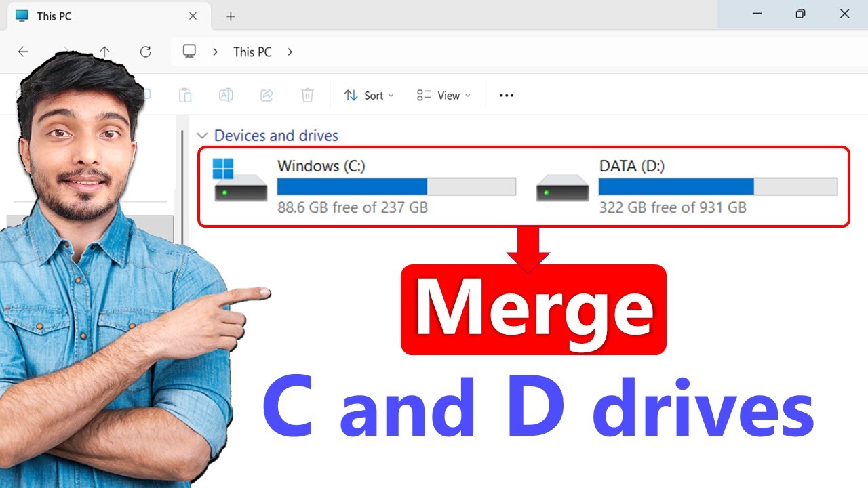Image resolution: width=868 pixels, height=488 pixels.
Task: Click the DATA (D:) capacity bar
Action: pos(718,186)
